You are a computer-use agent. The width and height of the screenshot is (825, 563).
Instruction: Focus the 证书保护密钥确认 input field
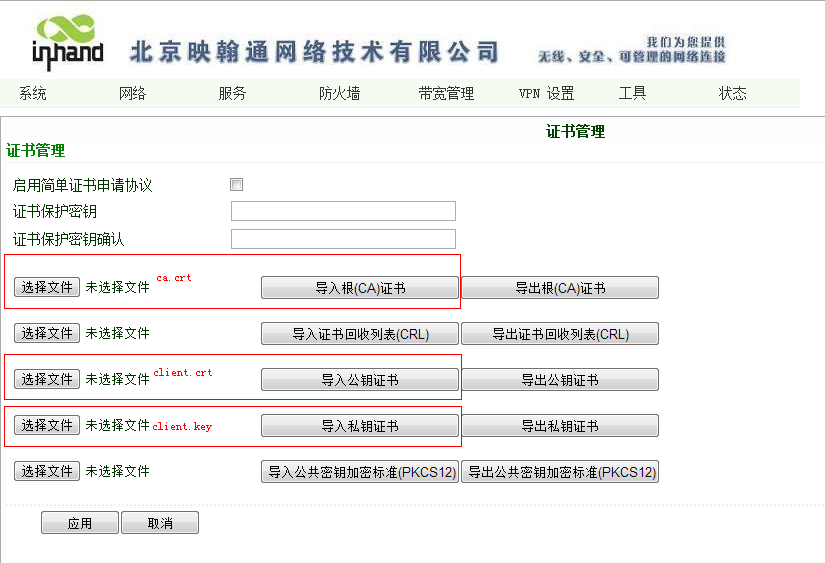[343, 239]
